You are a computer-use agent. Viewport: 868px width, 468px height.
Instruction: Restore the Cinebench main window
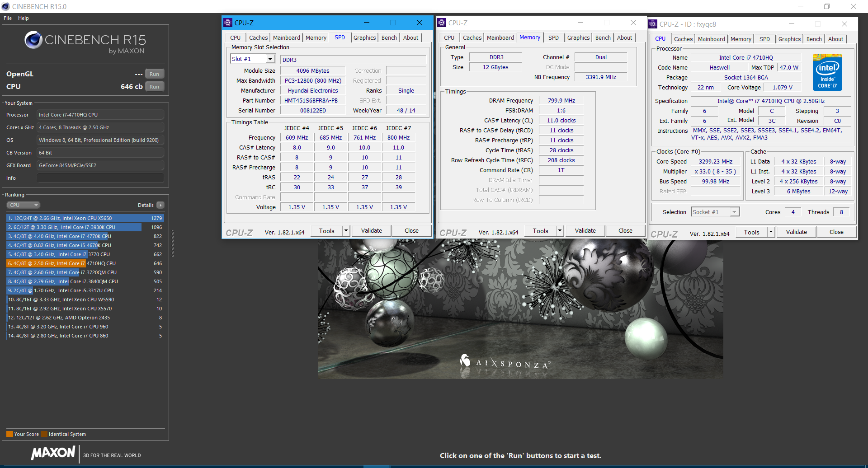pos(827,6)
